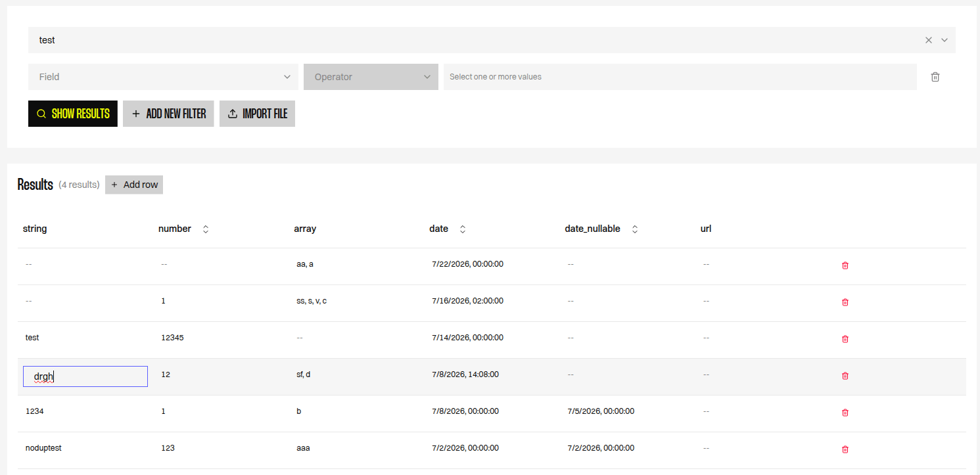Click the '12' number cell
This screenshot has height=475, width=980.
[x=166, y=374]
